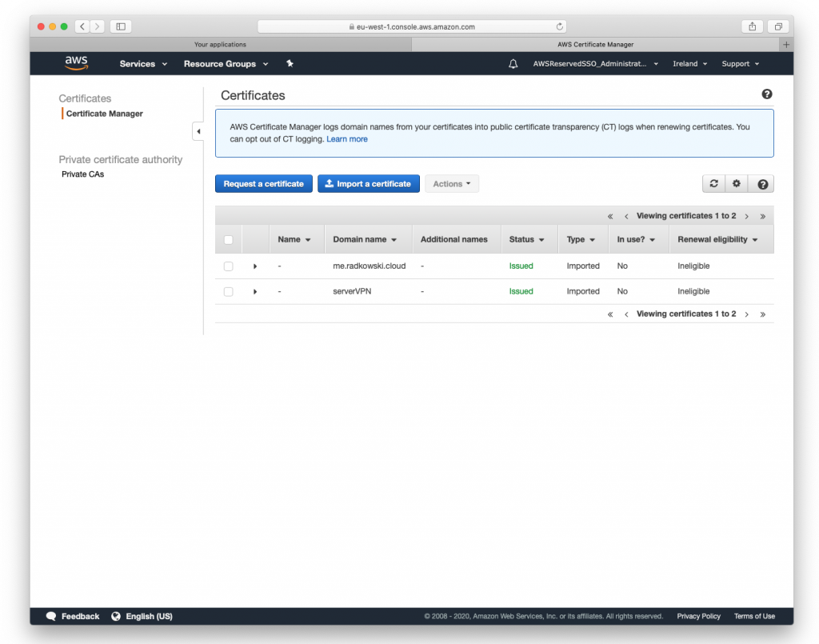Click the help icon in table toolbar
The image size is (819, 644).
point(762,184)
